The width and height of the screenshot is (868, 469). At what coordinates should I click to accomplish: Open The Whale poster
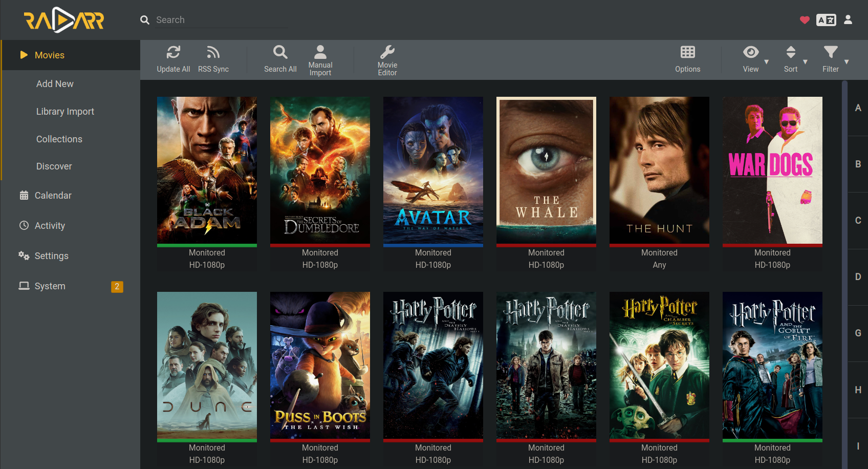(x=546, y=170)
